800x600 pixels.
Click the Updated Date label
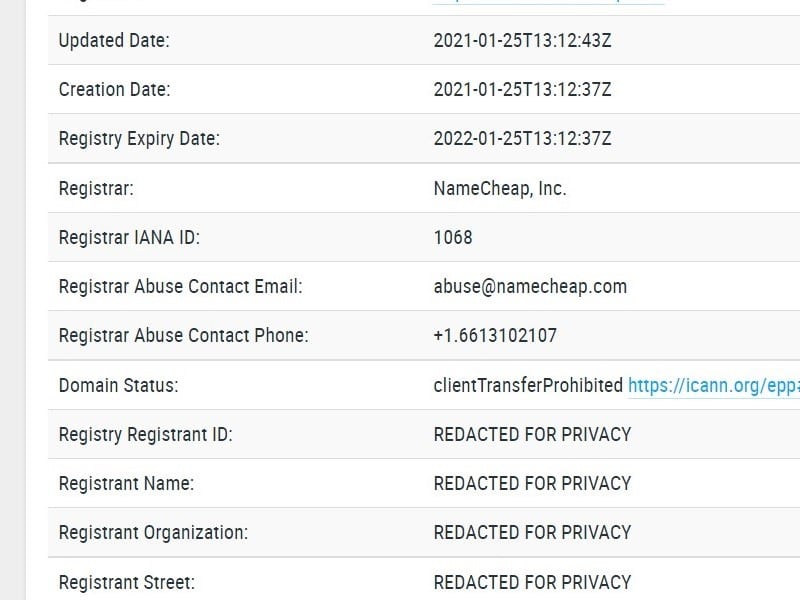(x=114, y=41)
